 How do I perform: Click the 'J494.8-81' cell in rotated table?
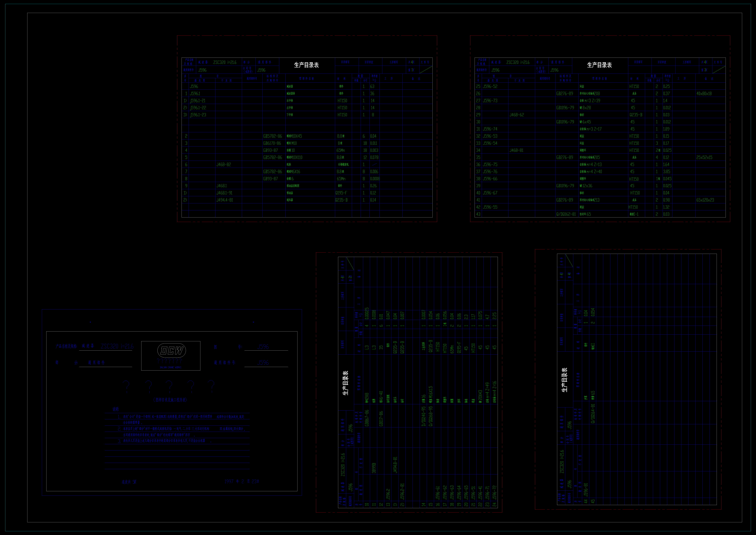tap(395, 465)
